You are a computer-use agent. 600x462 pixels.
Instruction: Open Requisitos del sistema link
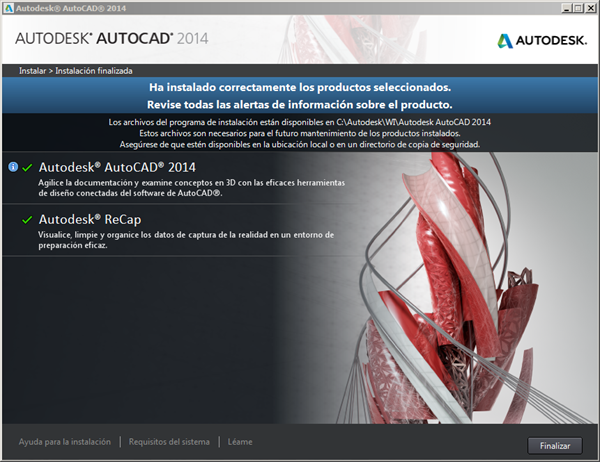[169, 442]
